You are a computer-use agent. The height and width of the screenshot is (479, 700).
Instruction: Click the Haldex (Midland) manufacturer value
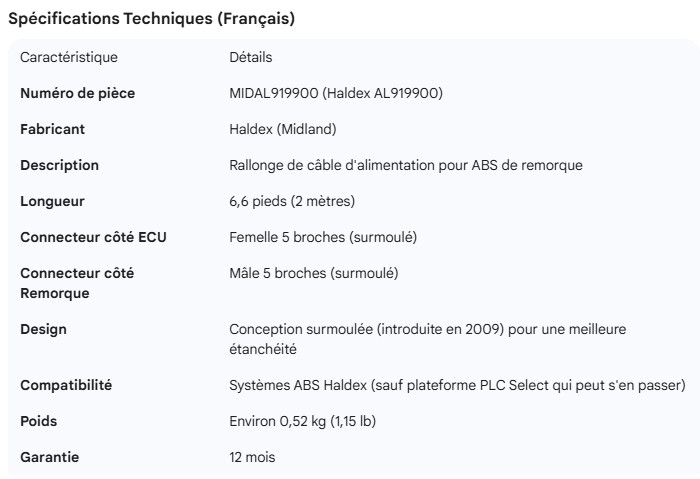(283, 129)
